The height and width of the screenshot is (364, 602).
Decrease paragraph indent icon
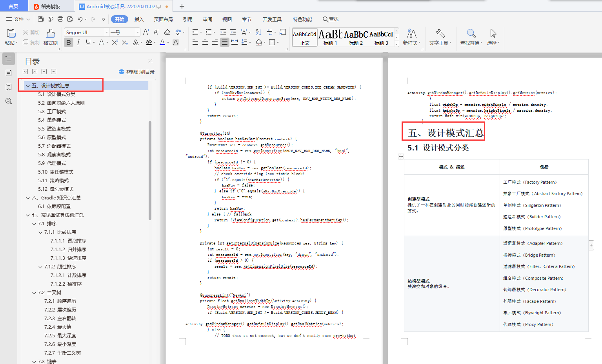tap(223, 32)
